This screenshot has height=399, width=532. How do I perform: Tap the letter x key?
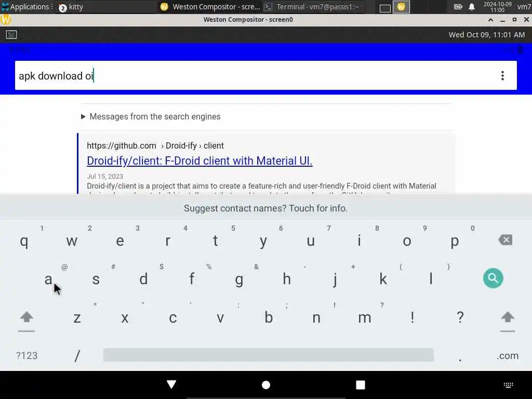tap(125, 318)
